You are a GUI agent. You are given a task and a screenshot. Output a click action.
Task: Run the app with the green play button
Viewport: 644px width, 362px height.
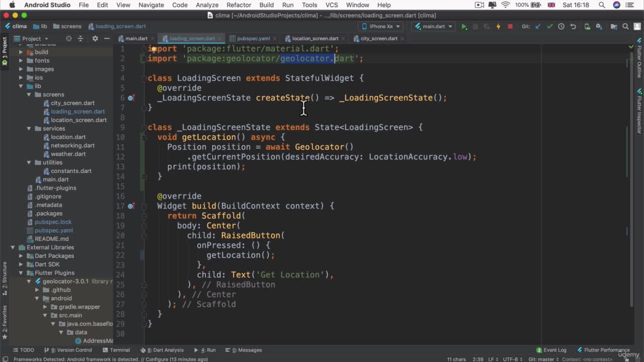464,26
